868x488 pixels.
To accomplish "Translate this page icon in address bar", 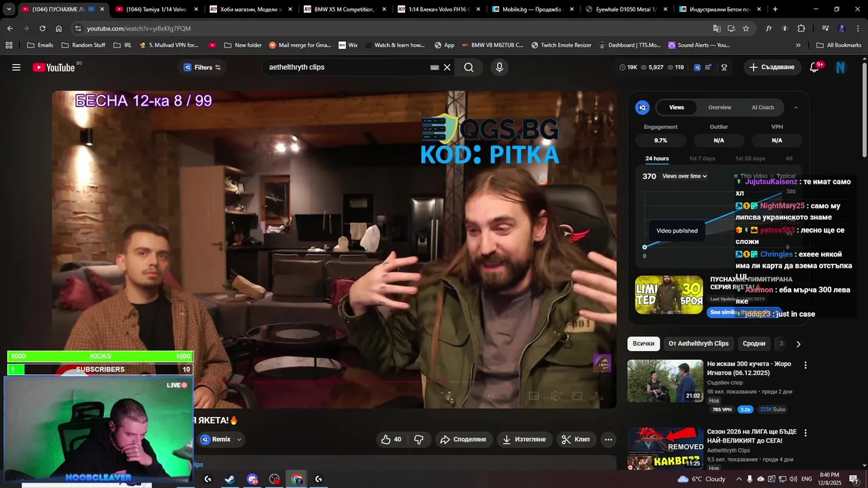I will click(717, 28).
